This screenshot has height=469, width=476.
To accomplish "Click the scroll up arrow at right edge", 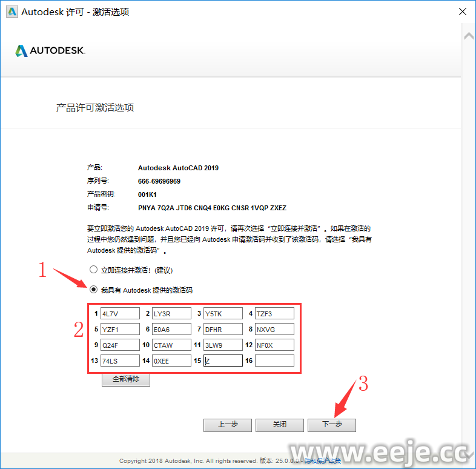I will tap(468, 36).
